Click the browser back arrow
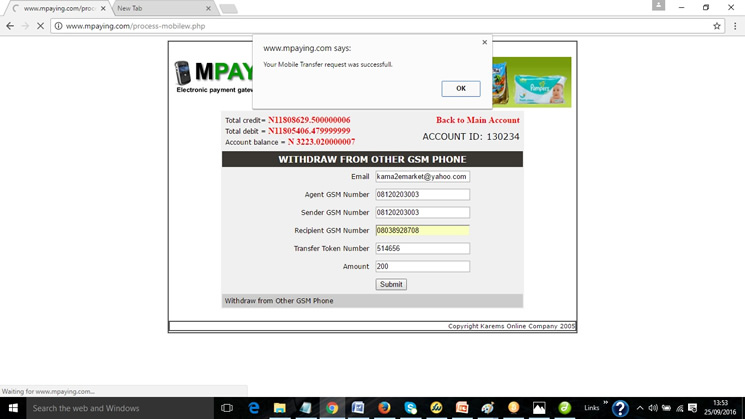Image resolution: width=745 pixels, height=419 pixels. [10, 26]
